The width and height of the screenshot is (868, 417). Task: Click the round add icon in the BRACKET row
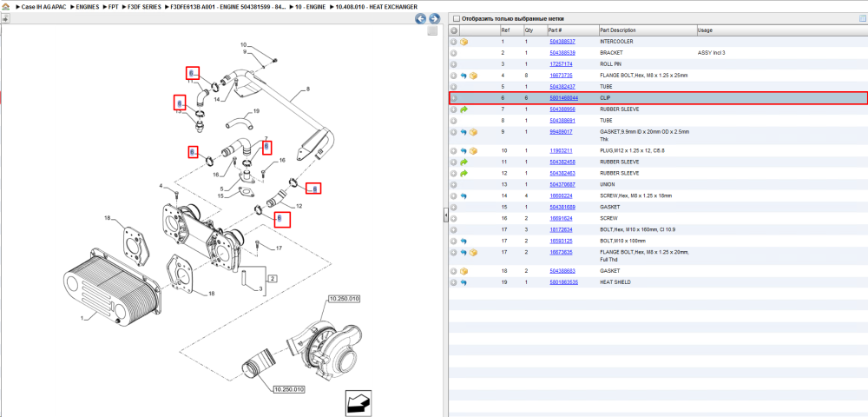pyautogui.click(x=453, y=53)
